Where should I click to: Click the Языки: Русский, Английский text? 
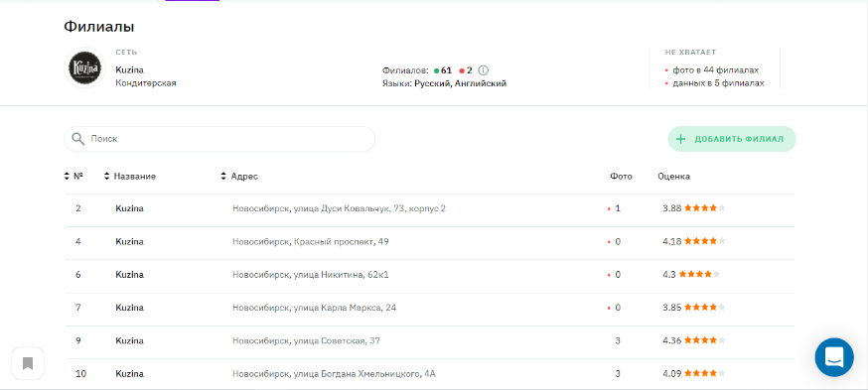coord(444,83)
